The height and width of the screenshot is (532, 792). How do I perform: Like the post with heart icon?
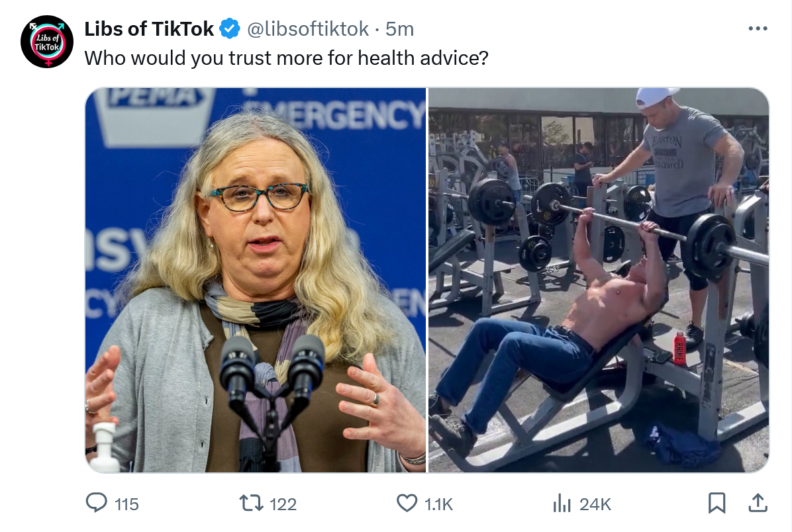(x=407, y=504)
